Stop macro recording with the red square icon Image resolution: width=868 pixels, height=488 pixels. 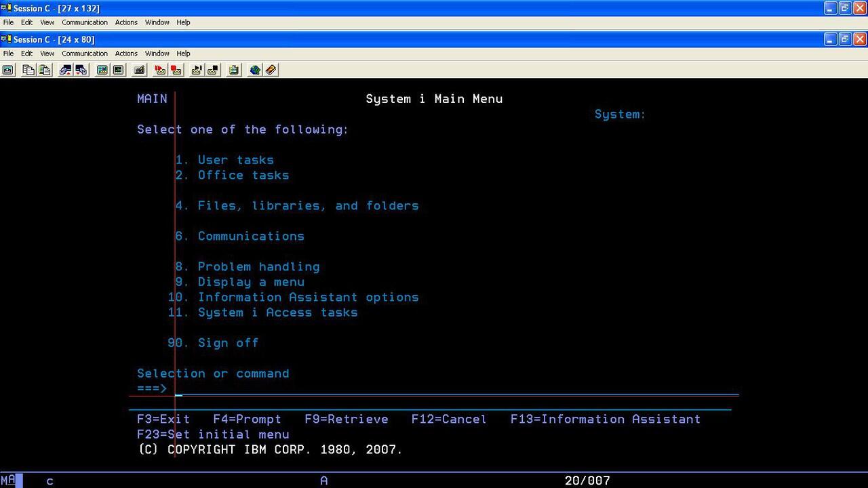[x=176, y=70]
